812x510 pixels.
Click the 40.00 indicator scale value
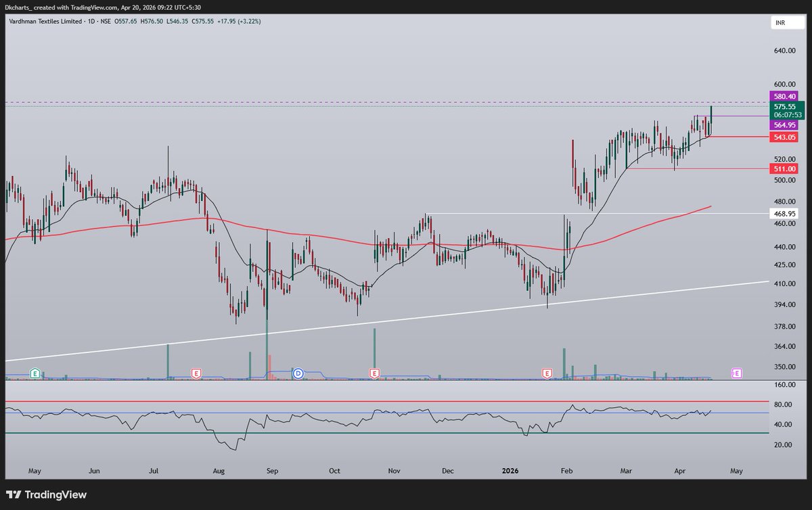coord(784,425)
